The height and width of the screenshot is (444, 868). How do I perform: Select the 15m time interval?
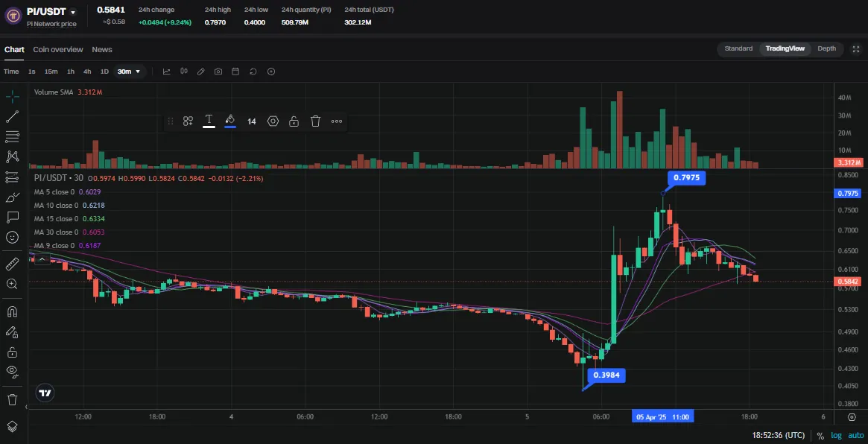point(51,72)
